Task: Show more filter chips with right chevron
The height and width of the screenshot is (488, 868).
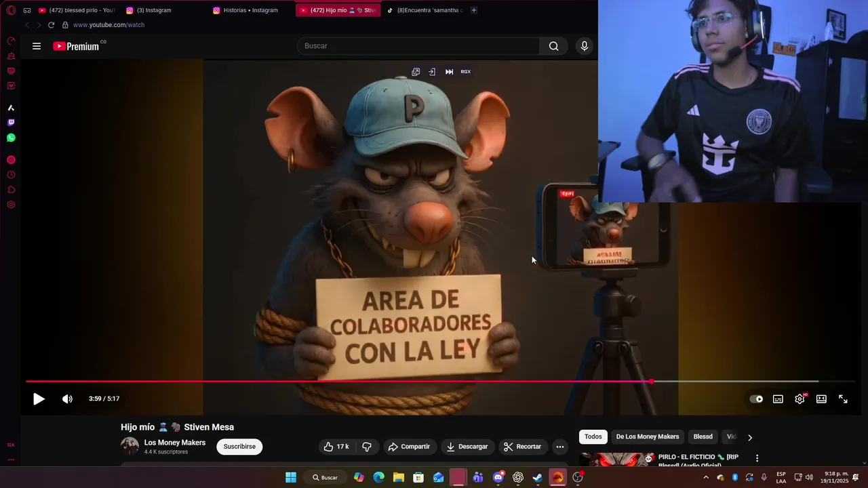Action: click(x=749, y=437)
